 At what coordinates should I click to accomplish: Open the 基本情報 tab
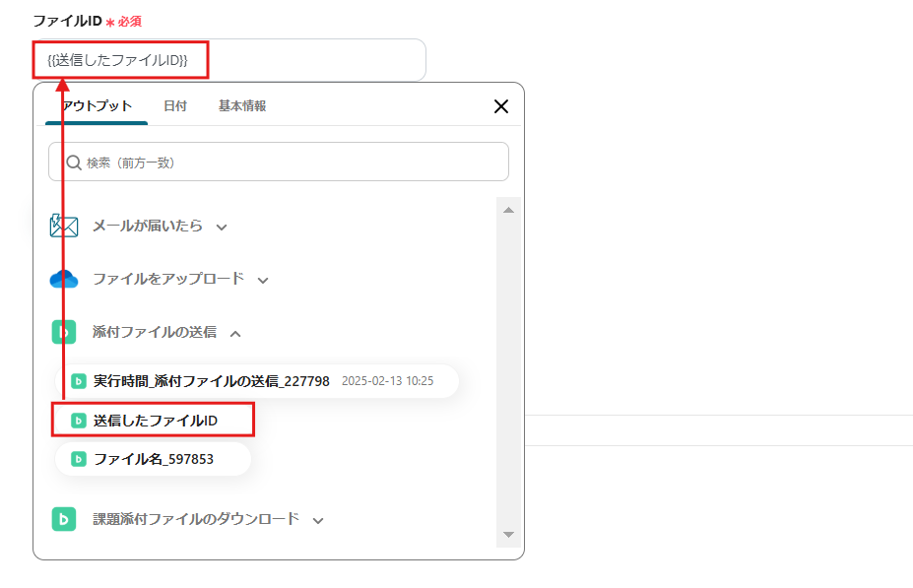pos(241,105)
